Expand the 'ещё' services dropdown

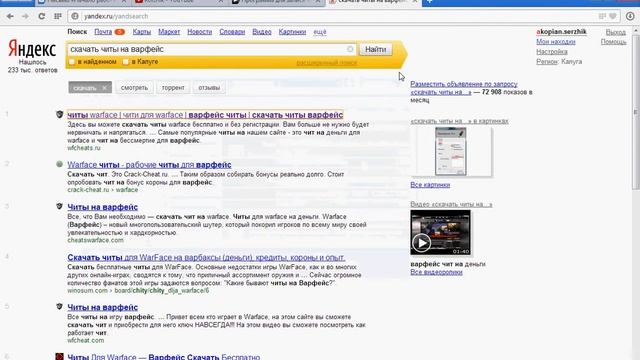[320, 32]
